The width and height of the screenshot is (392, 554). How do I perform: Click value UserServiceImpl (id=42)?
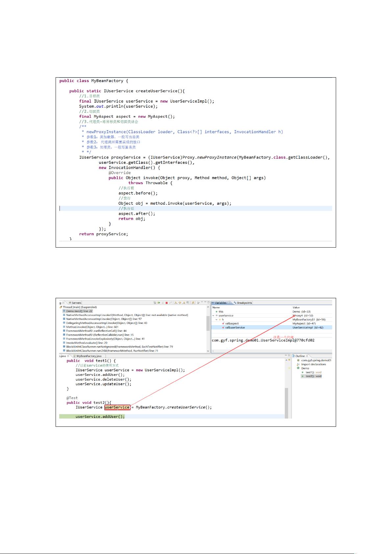(308, 327)
